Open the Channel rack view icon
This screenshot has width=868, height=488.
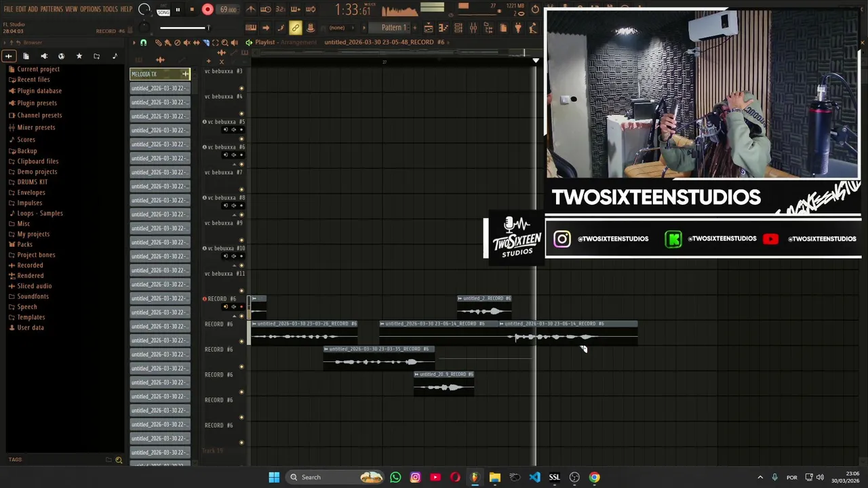[458, 28]
